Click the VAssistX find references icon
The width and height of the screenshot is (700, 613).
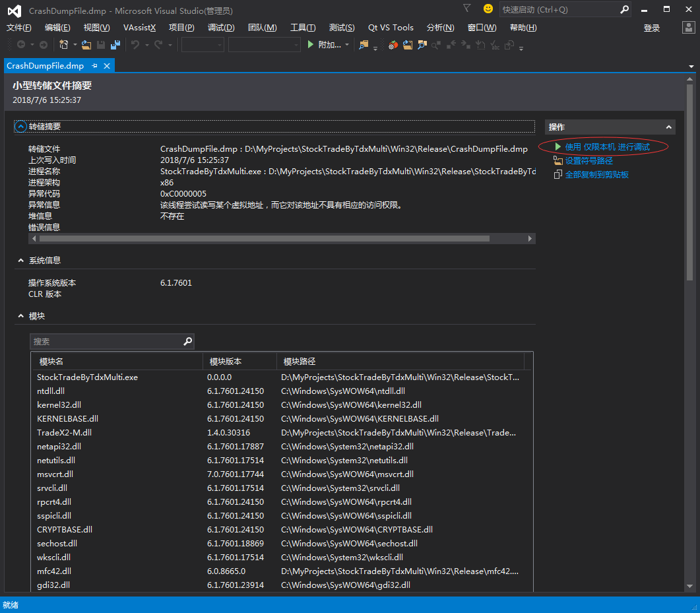[436, 45]
